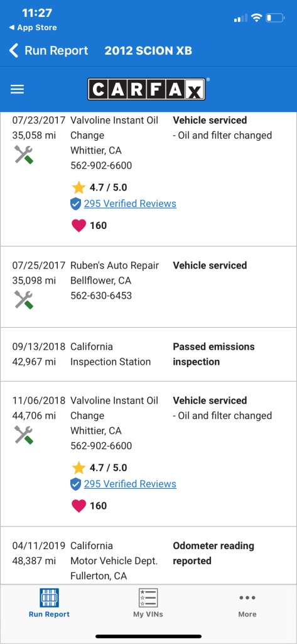Tap the verified shield badge in 11/06/2018 entry
Image resolution: width=297 pixels, height=644 pixels.
(75, 484)
